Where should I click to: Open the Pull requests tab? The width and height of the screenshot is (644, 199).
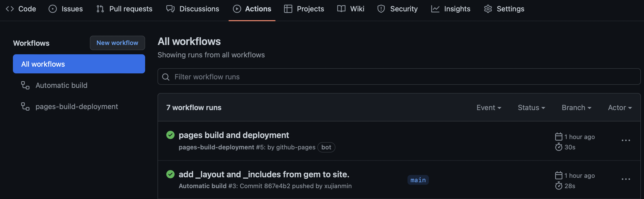coord(124,9)
